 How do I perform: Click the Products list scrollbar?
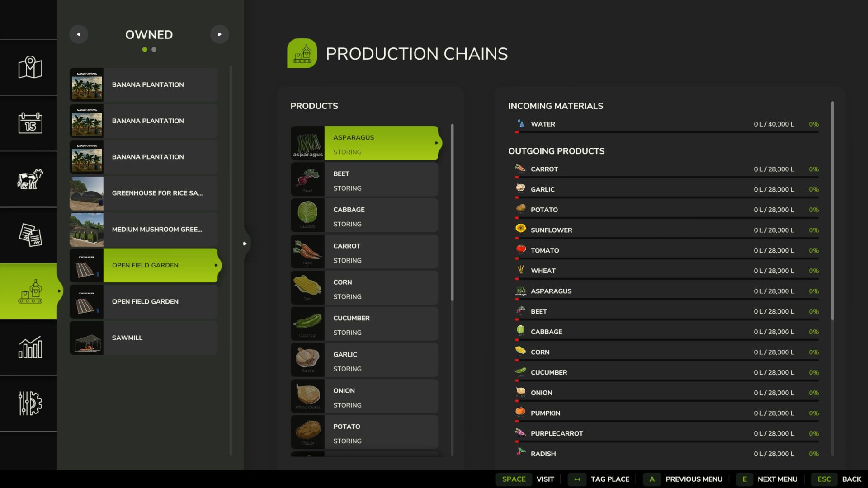[x=452, y=212]
